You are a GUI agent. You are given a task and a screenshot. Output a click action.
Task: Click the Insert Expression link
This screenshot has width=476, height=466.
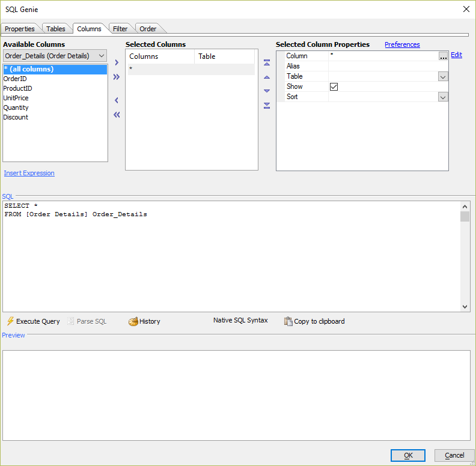29,173
